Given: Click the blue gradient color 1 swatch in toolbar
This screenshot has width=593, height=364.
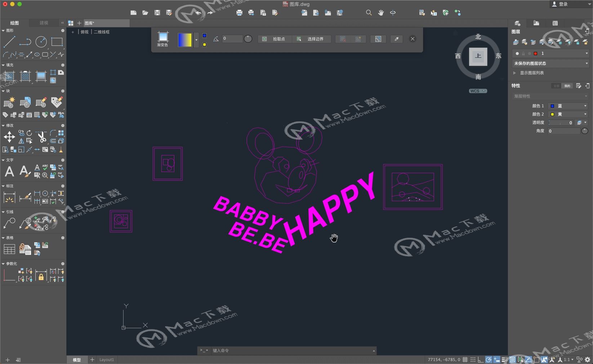Looking at the screenshot, I should tap(204, 35).
